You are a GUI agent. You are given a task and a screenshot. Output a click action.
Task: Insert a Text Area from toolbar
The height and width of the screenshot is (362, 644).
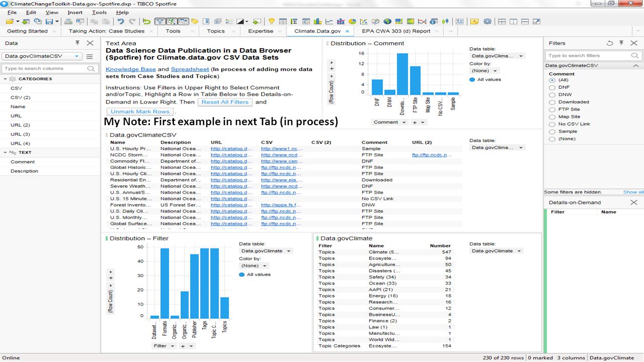coord(459,22)
